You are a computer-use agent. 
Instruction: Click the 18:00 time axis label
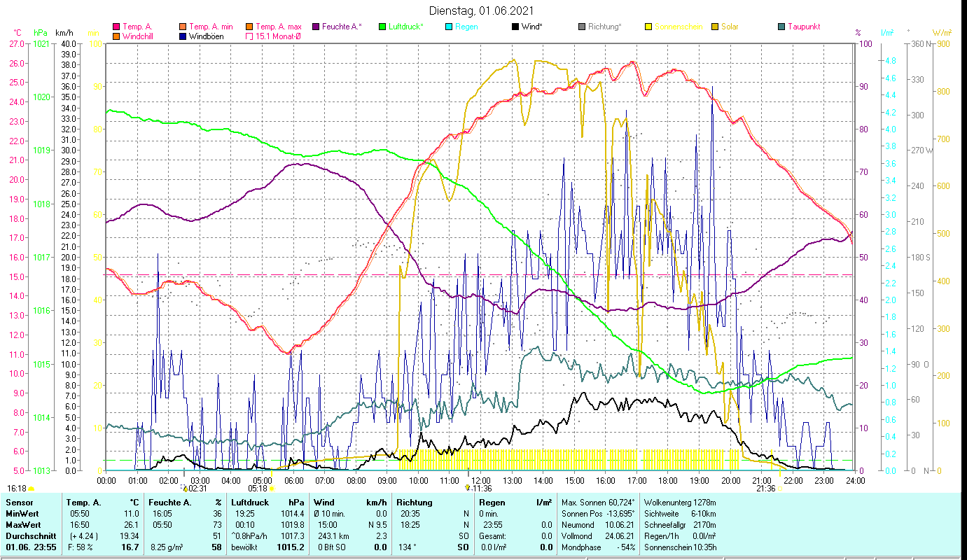click(668, 480)
